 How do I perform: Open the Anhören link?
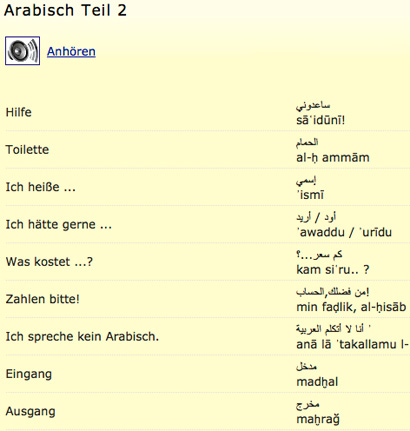coord(71,52)
